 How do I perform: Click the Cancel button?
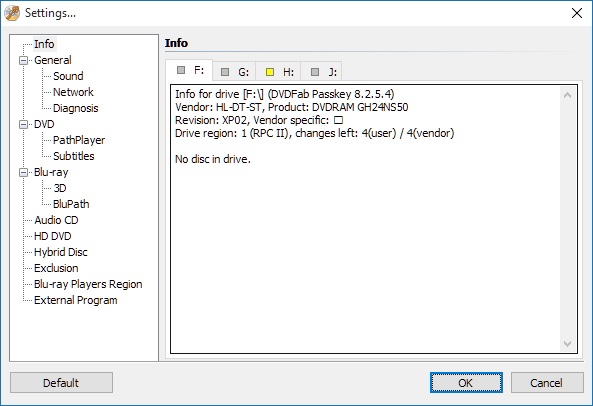click(547, 383)
